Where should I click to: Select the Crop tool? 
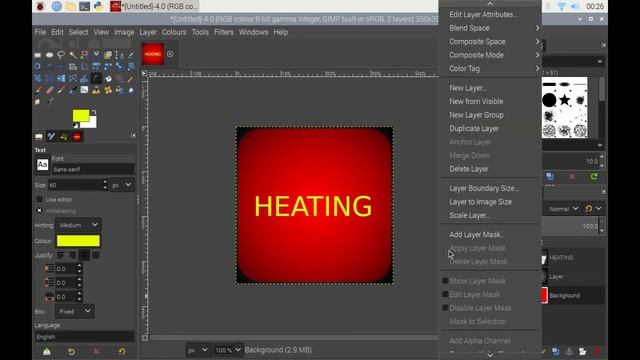[84, 66]
